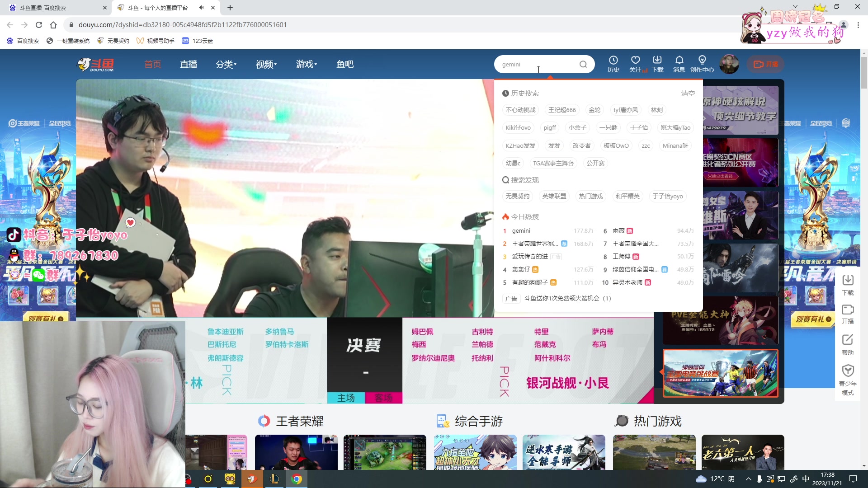
Task: Open a new browser tab
Action: [x=230, y=8]
